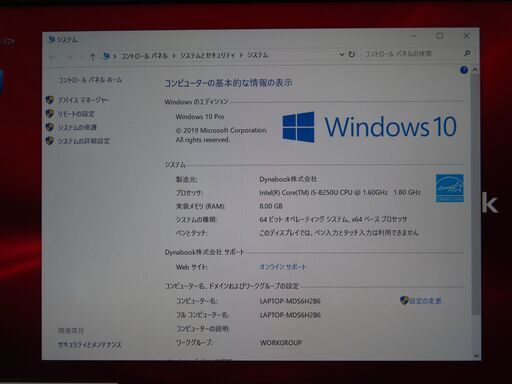The image size is (512, 384).
Task: Open セキュリティとメンテナンス link
Action: point(90,344)
